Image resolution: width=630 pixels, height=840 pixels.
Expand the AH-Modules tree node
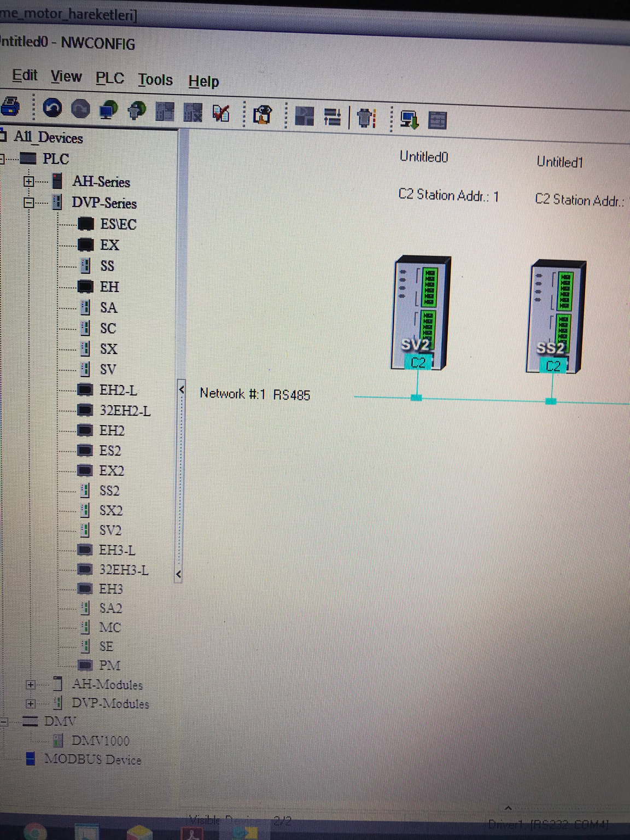click(31, 685)
